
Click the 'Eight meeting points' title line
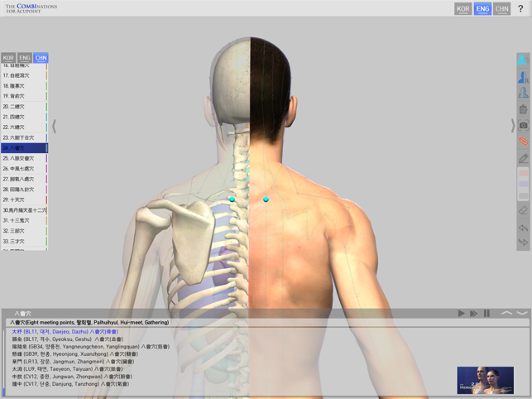coord(89,322)
